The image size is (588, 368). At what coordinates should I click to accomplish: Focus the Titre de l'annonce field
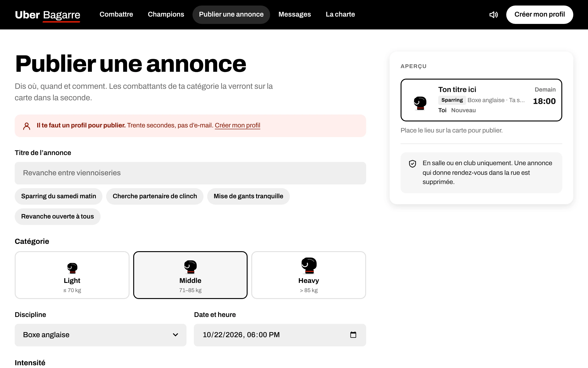pyautogui.click(x=190, y=173)
